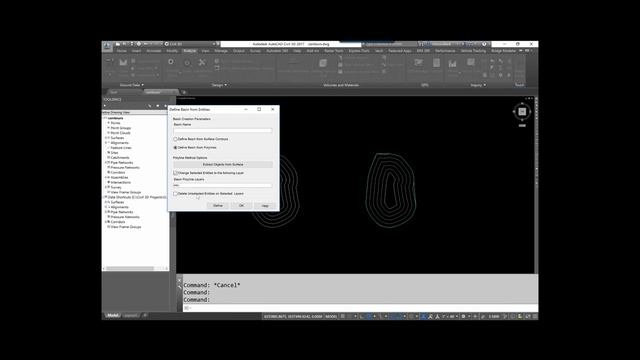Click OK in Define Basin from Entities dialog
The width and height of the screenshot is (640, 360).
pyautogui.click(x=241, y=206)
